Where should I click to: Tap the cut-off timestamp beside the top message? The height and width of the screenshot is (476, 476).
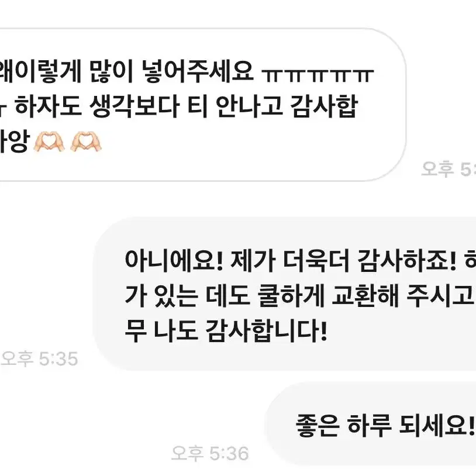point(449,169)
